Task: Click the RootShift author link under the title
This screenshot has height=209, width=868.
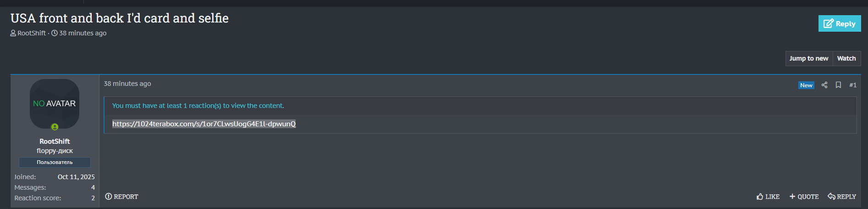Action: 32,33
